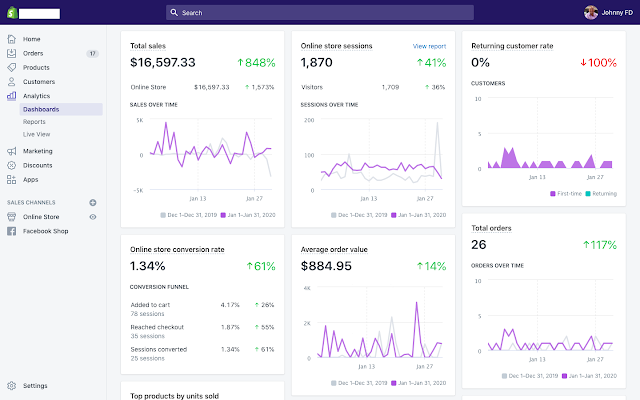640x400 pixels.
Task: Click the Products tag icon
Action: 11,67
